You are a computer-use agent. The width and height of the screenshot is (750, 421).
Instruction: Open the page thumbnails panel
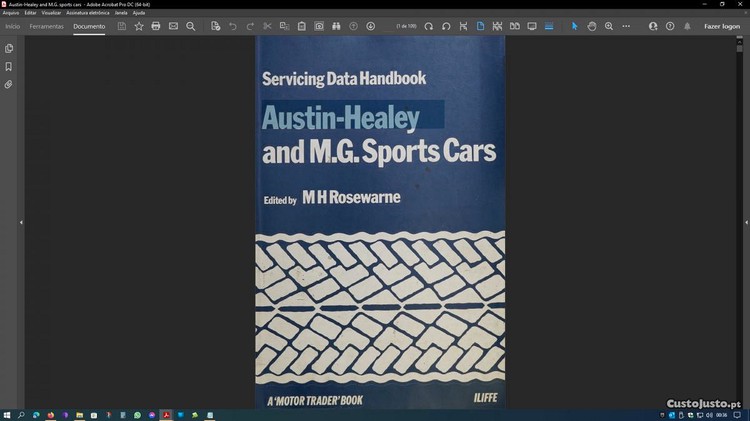point(9,48)
